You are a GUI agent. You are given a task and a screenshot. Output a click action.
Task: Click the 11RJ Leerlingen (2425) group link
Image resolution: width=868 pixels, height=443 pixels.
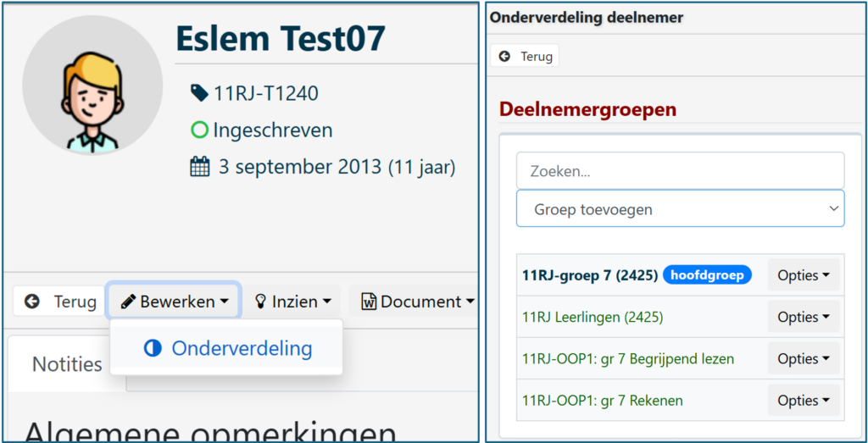(x=593, y=317)
